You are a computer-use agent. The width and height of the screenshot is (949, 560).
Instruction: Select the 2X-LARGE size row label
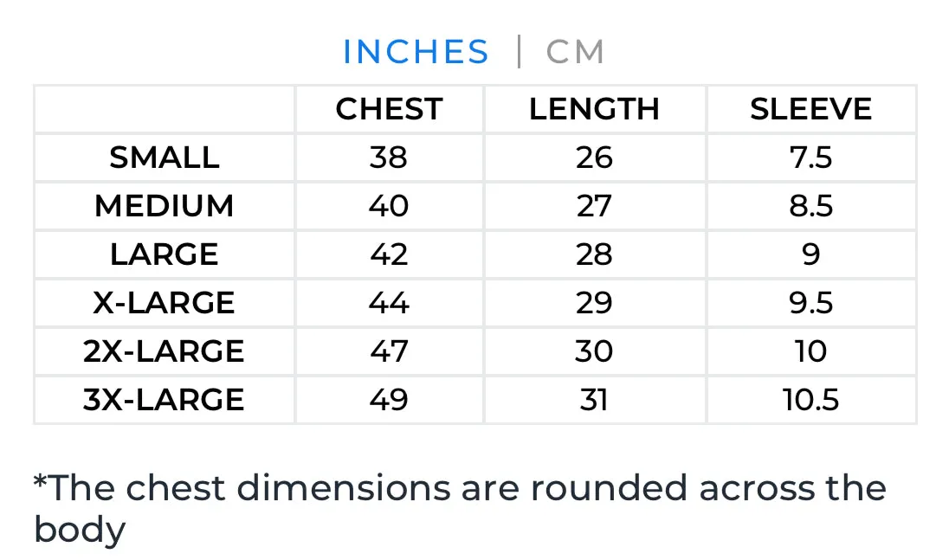pyautogui.click(x=164, y=351)
